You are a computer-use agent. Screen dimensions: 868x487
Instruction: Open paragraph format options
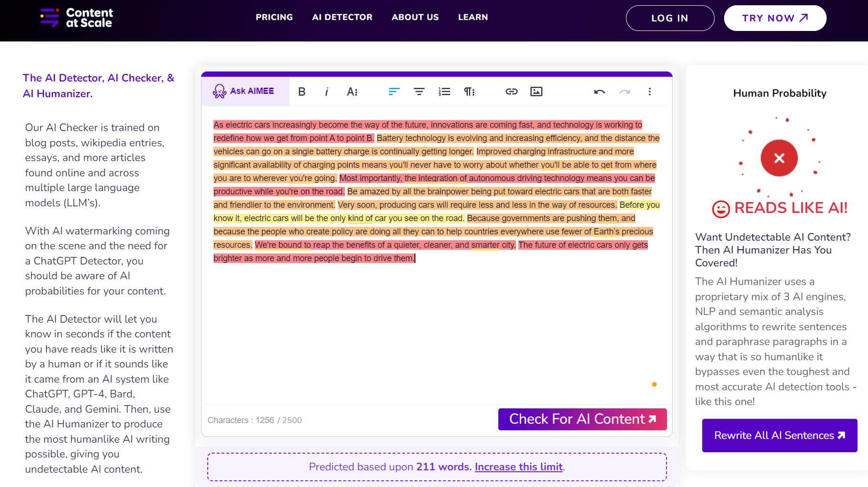tap(469, 91)
